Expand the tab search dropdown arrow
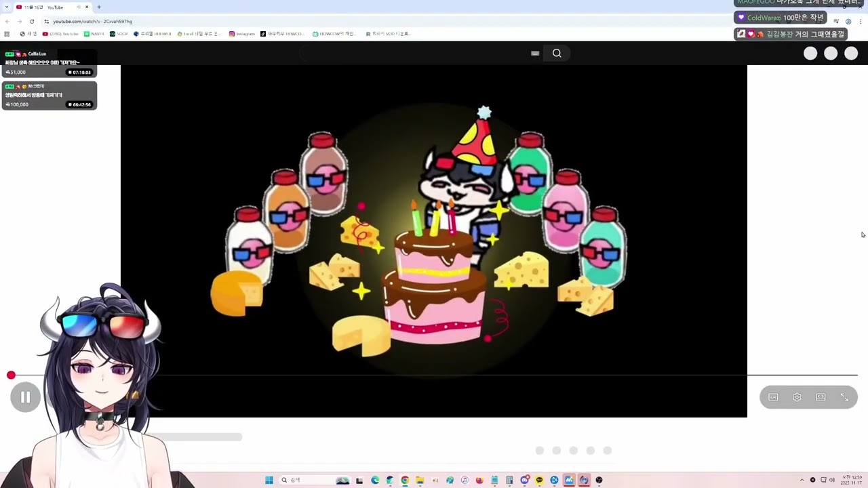This screenshot has height=488, width=868. pos(6,7)
